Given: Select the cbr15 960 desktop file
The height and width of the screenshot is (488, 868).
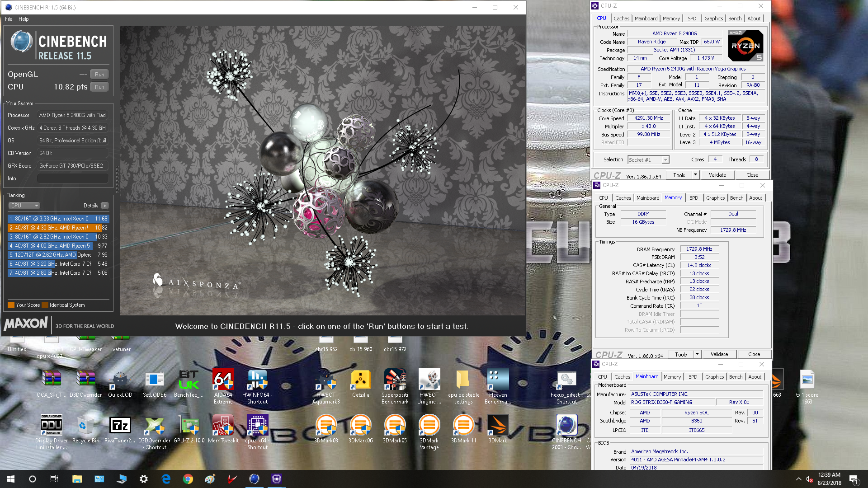Looking at the screenshot, I should coord(360,344).
